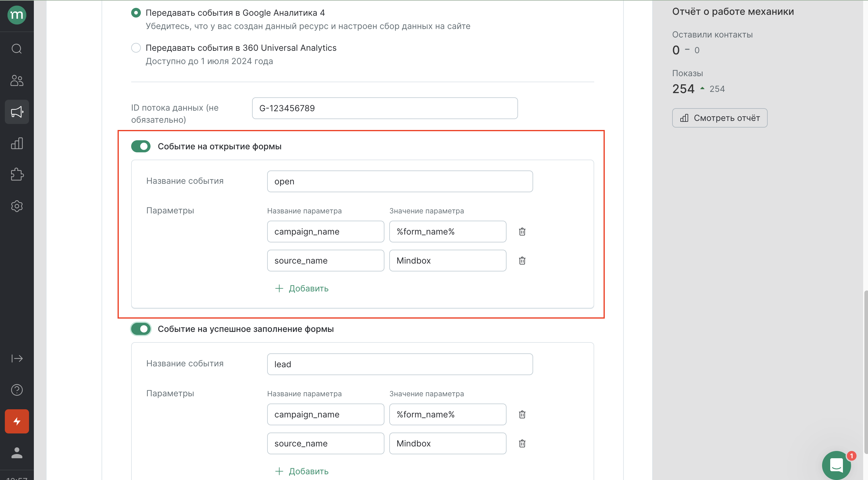868x480 pixels.
Task: Open the reports bar chart icon
Action: (17, 143)
